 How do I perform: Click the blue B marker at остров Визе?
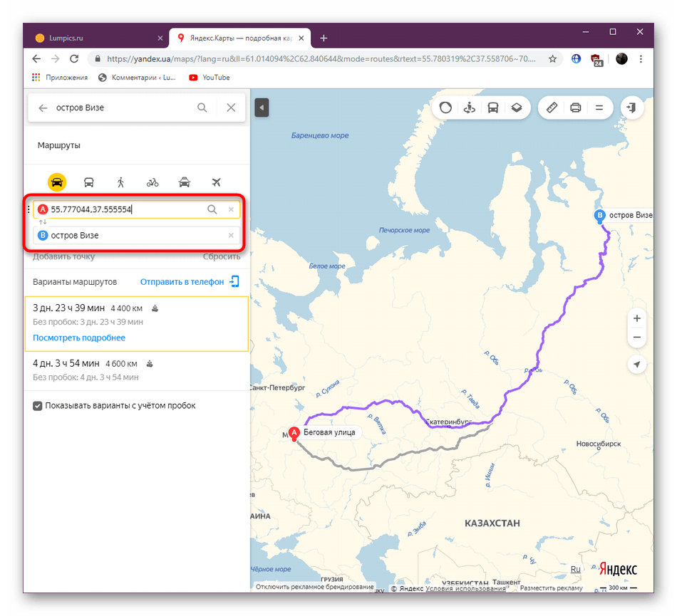600,216
